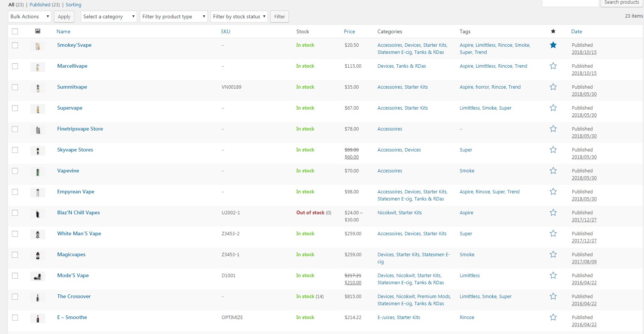Open the Bulk Actions dropdown
The width and height of the screenshot is (644, 334).
click(x=30, y=16)
